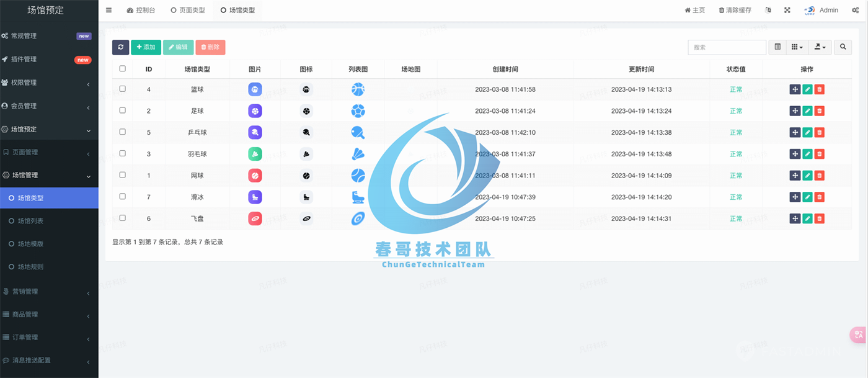Click green edit pencil for 足球 row
The height and width of the screenshot is (378, 868).
click(x=807, y=111)
